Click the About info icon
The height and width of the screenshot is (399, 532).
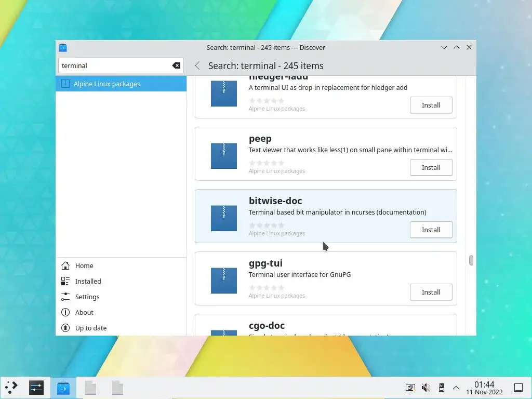click(x=65, y=312)
